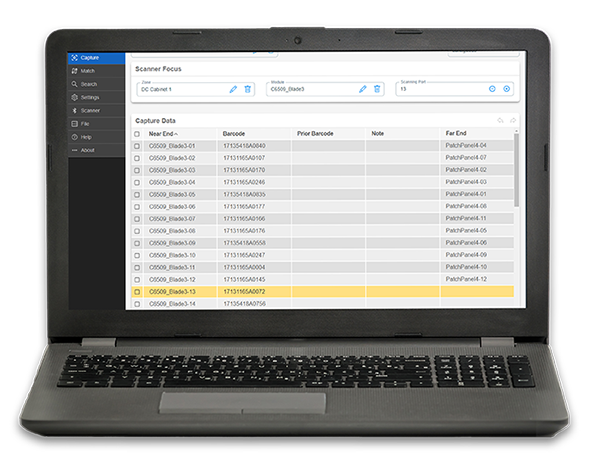Click the redo arrow in Capture Data
The height and width of the screenshot is (467, 600).
pyautogui.click(x=514, y=120)
